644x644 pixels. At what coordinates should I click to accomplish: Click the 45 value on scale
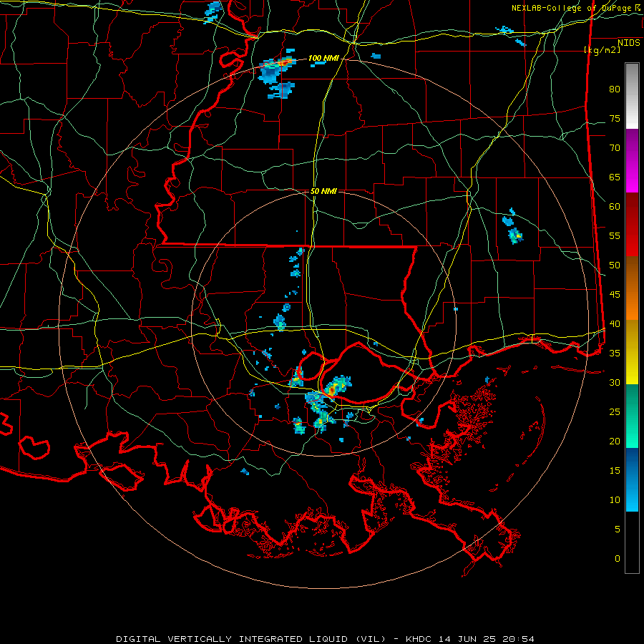coord(615,295)
